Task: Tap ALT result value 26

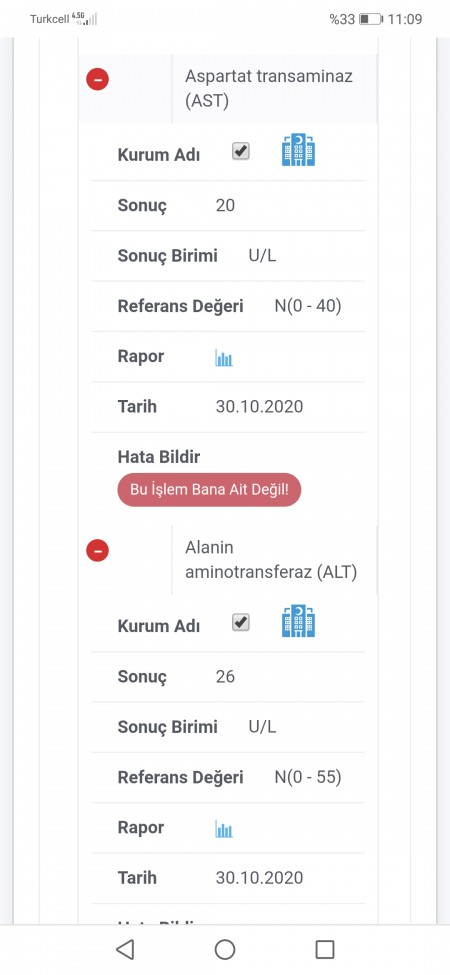Action: [x=225, y=677]
